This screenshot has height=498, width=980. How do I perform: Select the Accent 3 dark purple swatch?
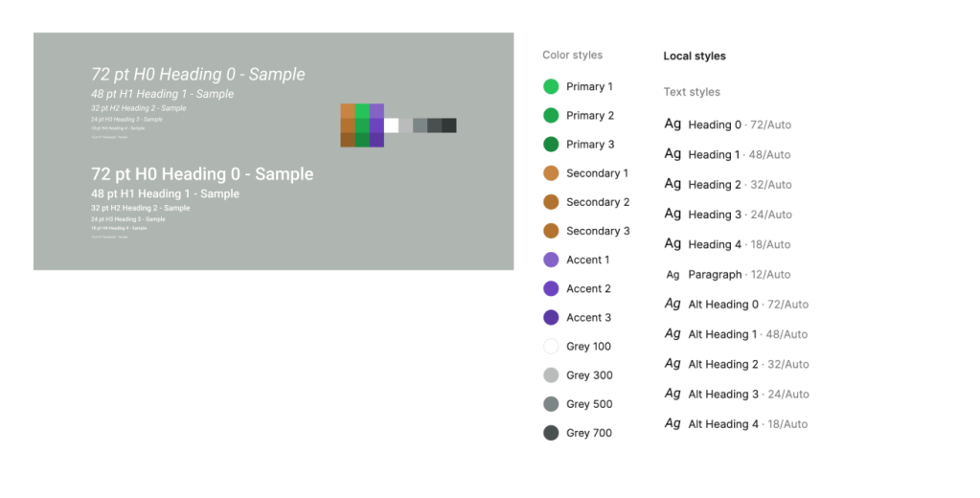tap(551, 317)
